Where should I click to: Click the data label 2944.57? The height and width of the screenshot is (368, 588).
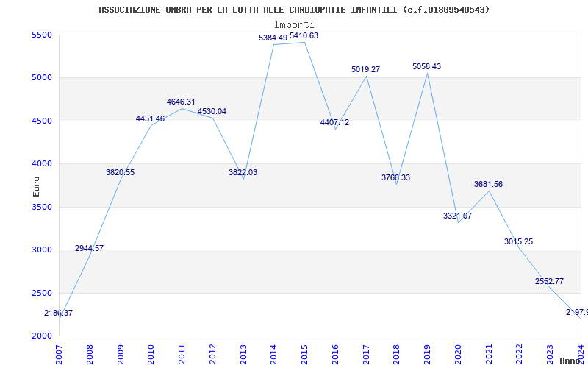tap(89, 248)
